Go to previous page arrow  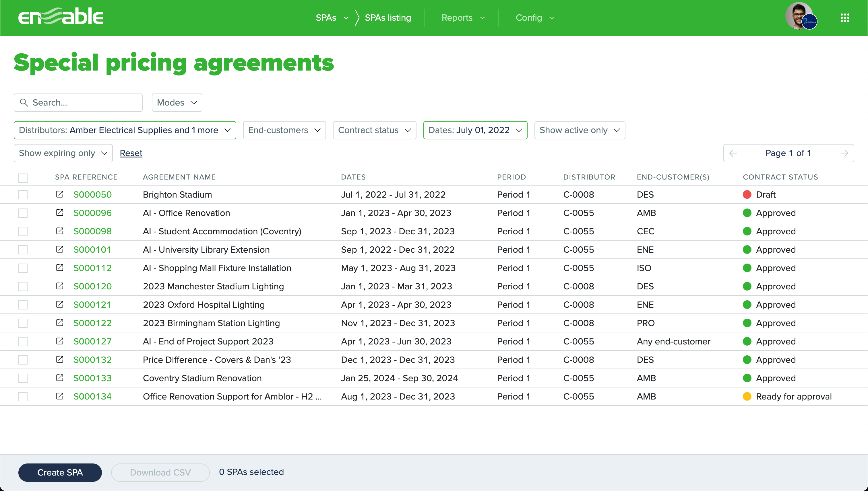(733, 153)
